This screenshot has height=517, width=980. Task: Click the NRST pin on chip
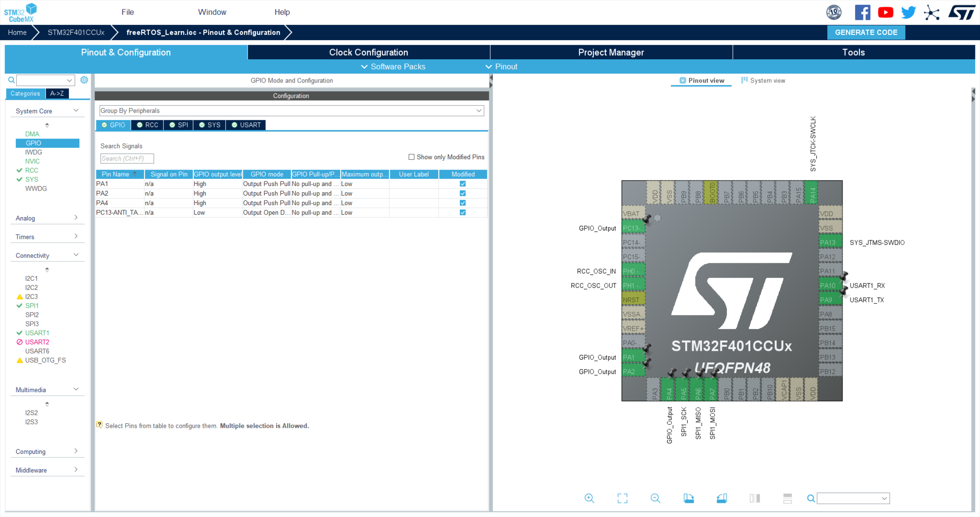tap(633, 300)
